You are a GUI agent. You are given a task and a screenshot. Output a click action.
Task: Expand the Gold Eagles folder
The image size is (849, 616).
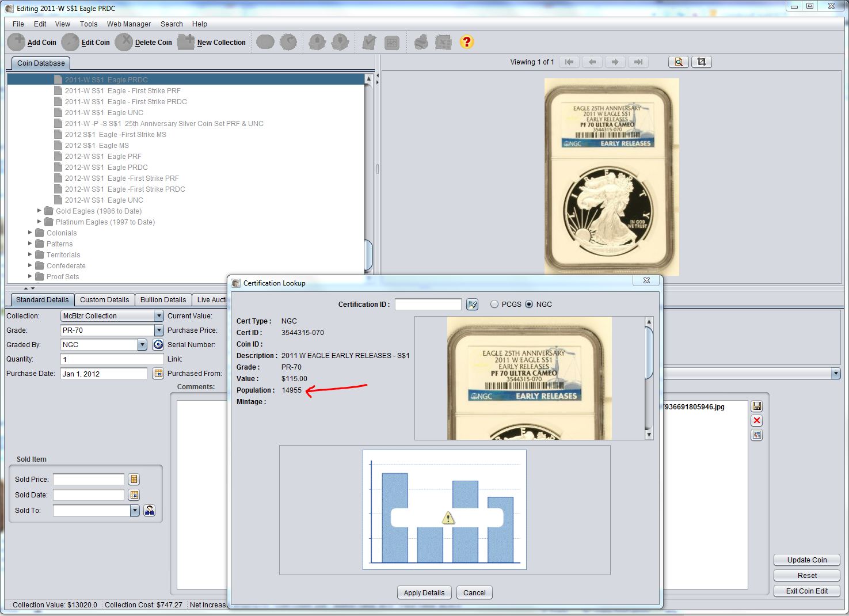click(x=39, y=211)
